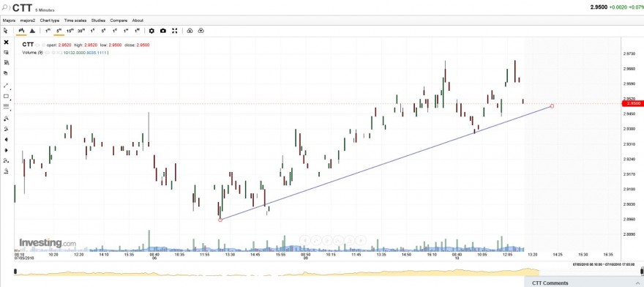The width and height of the screenshot is (644, 287).
Task: Switch to the area chart type icon
Action: pos(32,31)
